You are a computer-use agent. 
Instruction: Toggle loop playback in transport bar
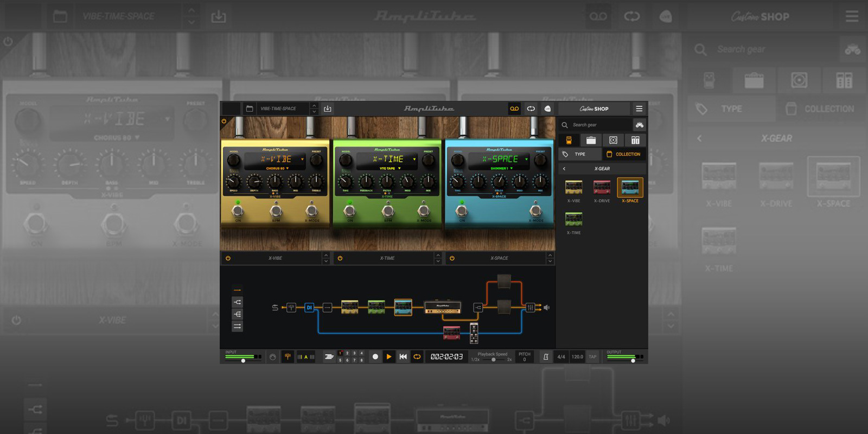point(417,356)
